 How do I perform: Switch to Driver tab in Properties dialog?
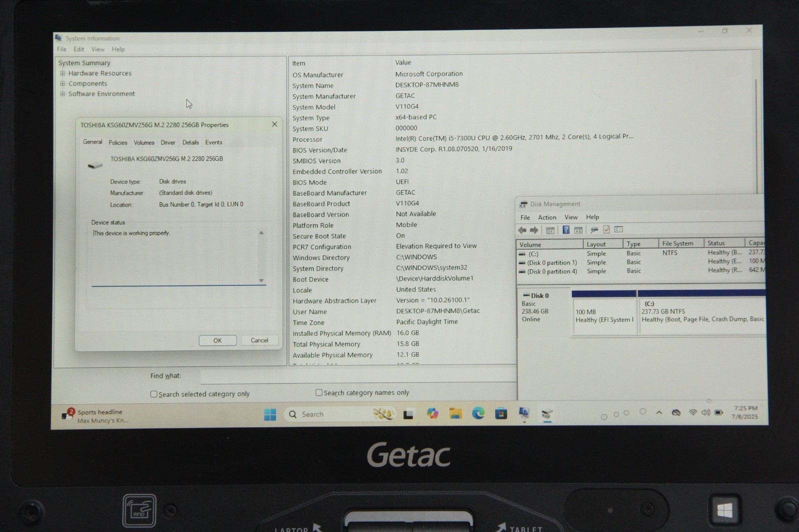click(x=168, y=143)
